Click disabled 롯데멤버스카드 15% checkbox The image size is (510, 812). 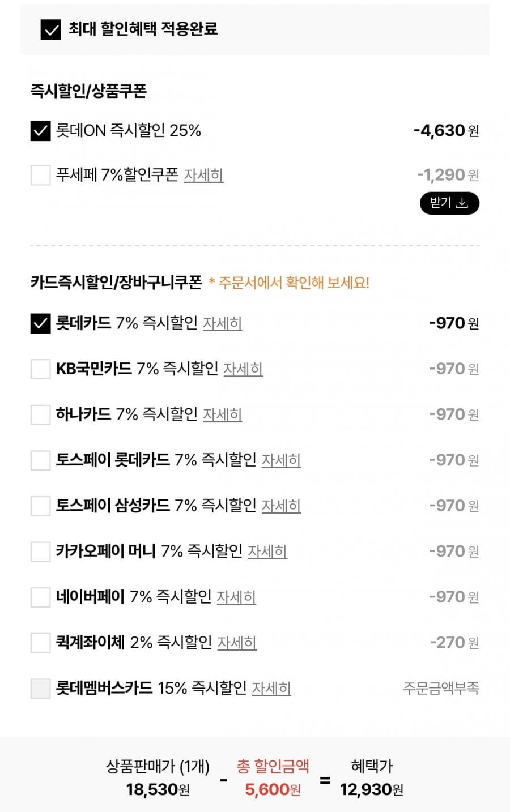pyautogui.click(x=40, y=689)
